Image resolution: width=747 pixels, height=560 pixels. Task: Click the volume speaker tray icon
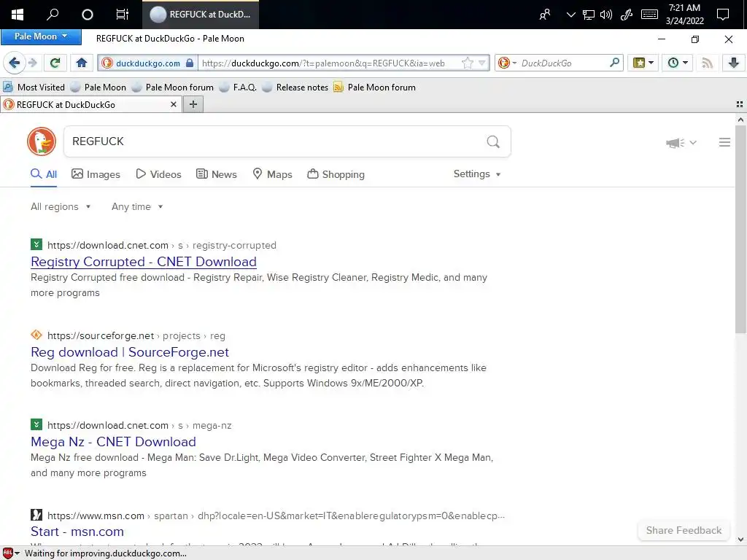606,15
